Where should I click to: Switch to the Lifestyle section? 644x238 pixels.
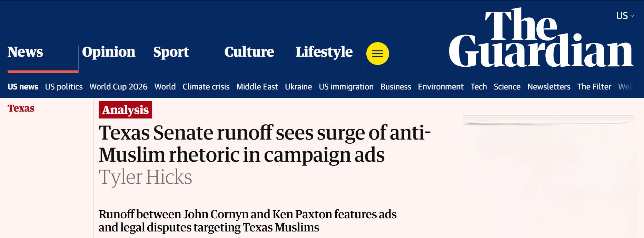pyautogui.click(x=324, y=52)
